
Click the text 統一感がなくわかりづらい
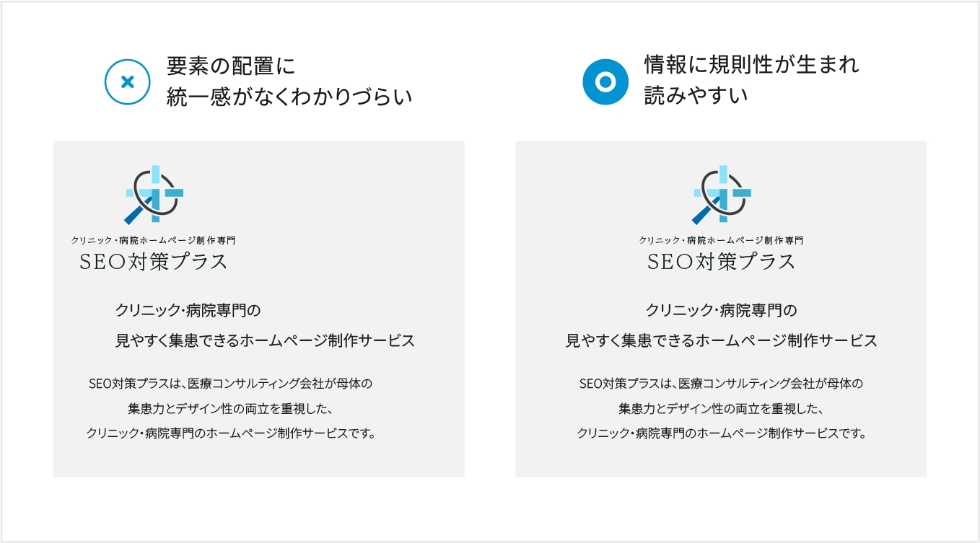point(289,96)
